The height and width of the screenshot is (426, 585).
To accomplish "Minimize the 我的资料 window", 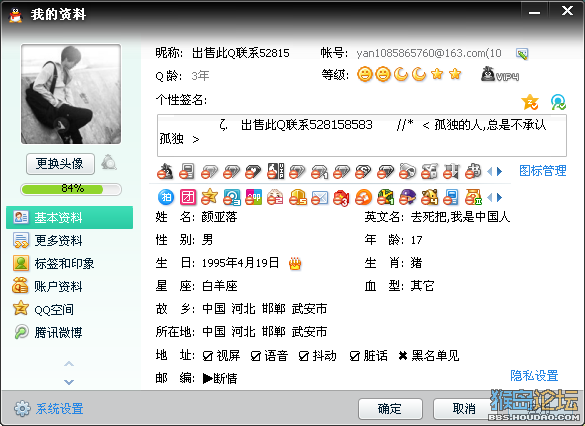I will click(x=534, y=13).
